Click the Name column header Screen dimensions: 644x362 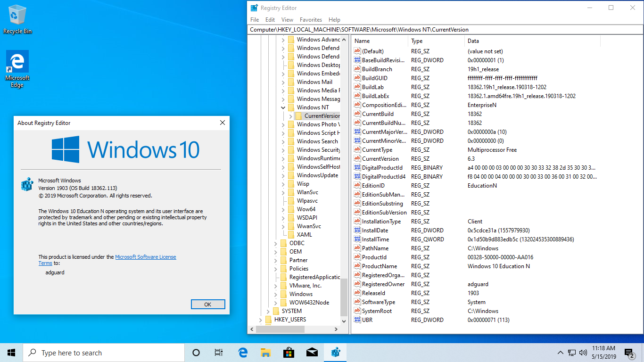coord(380,41)
